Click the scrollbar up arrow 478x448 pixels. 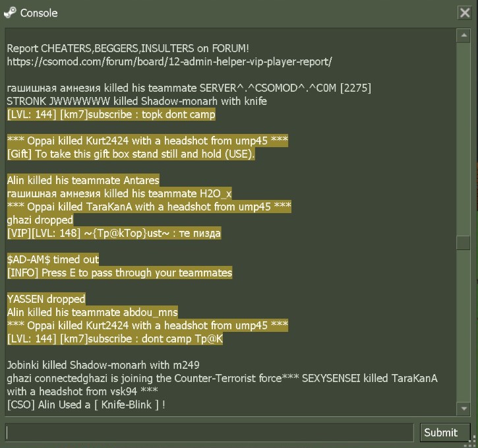[x=463, y=35]
